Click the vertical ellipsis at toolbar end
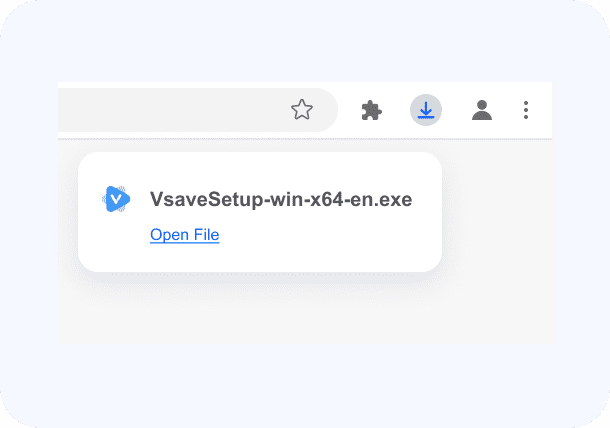The width and height of the screenshot is (610, 428). tap(526, 110)
